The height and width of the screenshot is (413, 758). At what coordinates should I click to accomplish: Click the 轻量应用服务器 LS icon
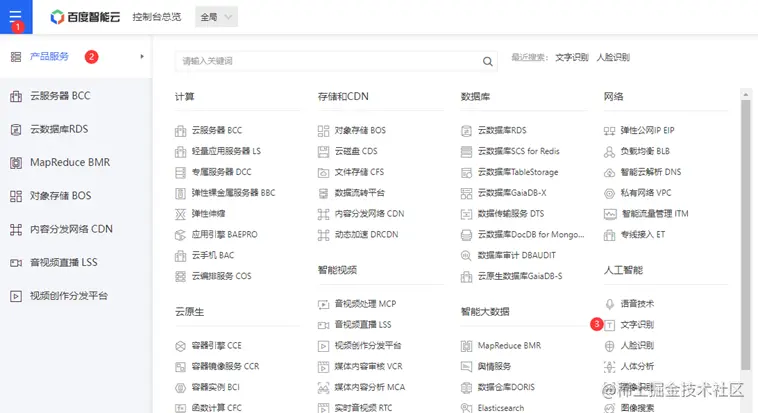[x=180, y=151]
